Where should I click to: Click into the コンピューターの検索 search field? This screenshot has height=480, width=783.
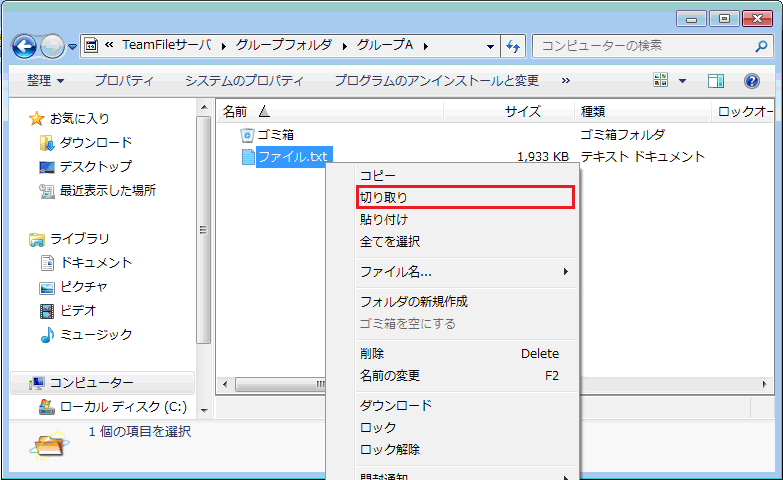click(640, 46)
